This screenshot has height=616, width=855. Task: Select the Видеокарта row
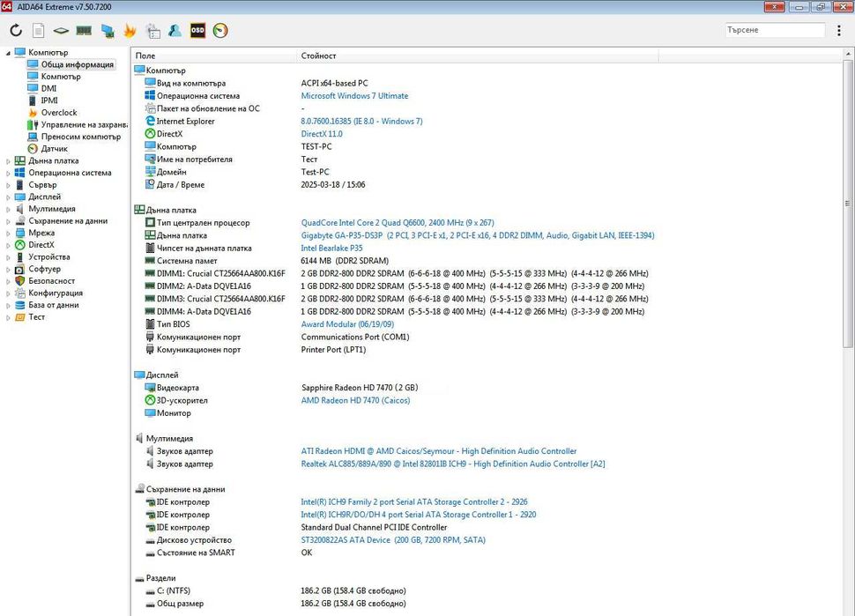coord(487,388)
